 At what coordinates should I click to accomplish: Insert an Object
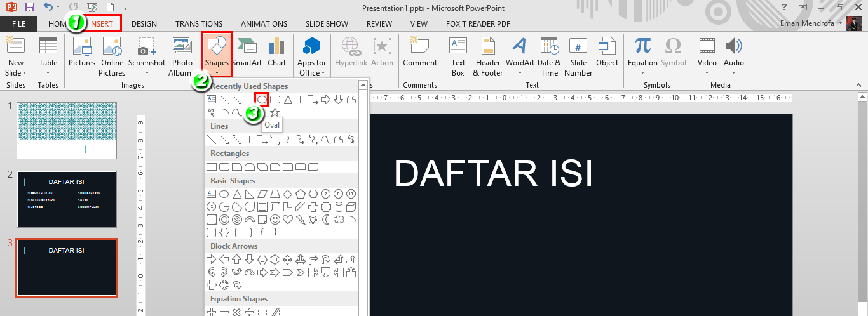[607, 52]
